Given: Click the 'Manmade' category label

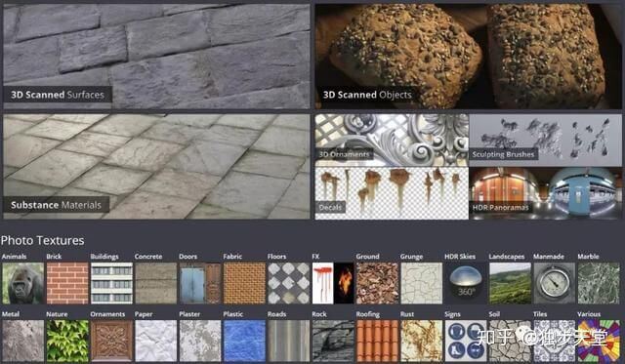Looking at the screenshot, I should [549, 257].
